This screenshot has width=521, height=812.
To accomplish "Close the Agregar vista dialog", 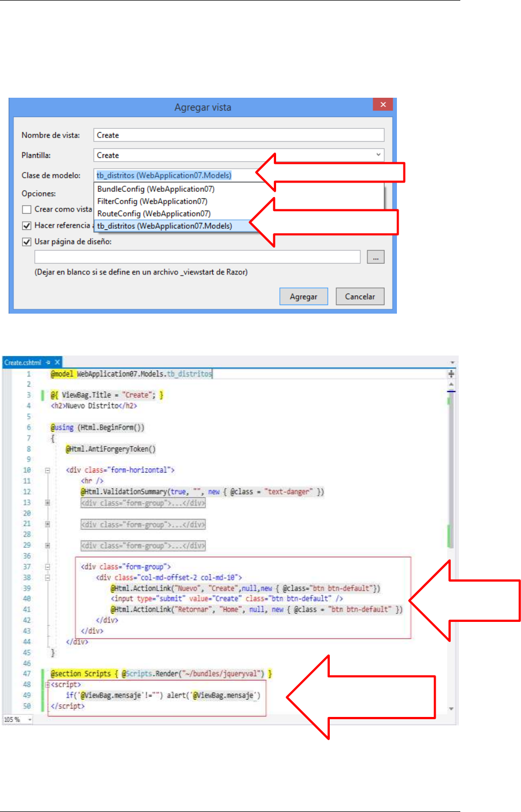I will coord(383,105).
